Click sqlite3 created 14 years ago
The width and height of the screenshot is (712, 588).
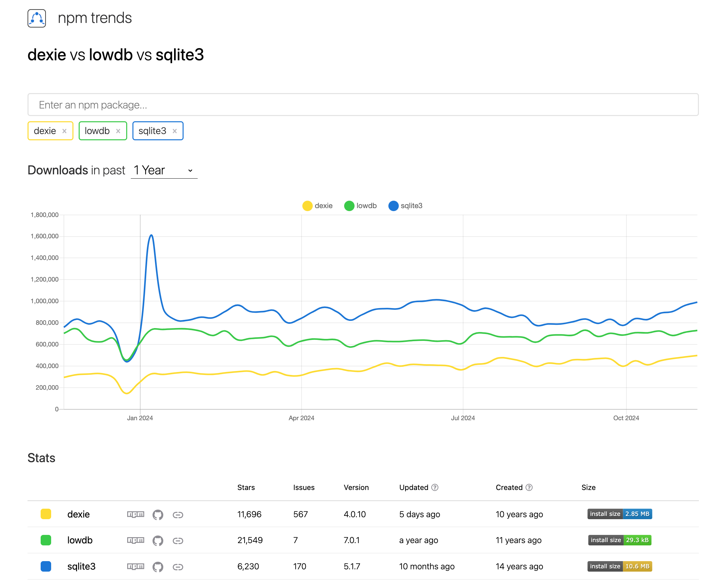pyautogui.click(x=519, y=566)
